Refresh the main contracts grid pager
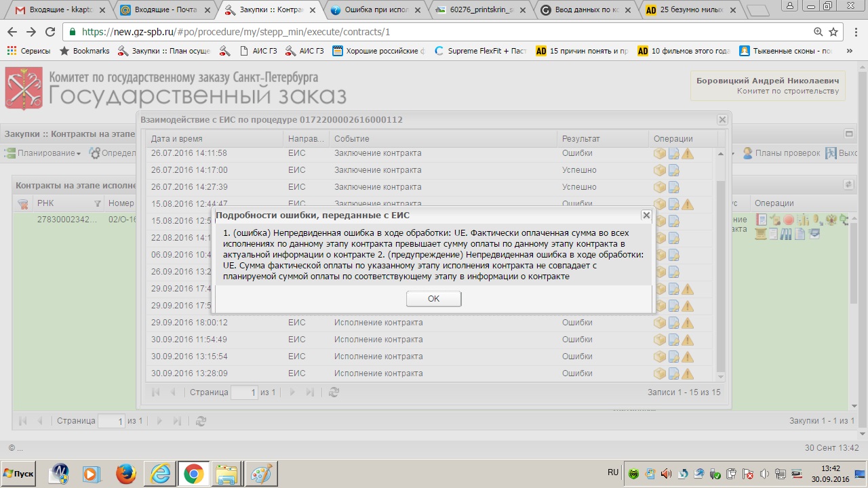The height and width of the screenshot is (488, 868). [200, 421]
